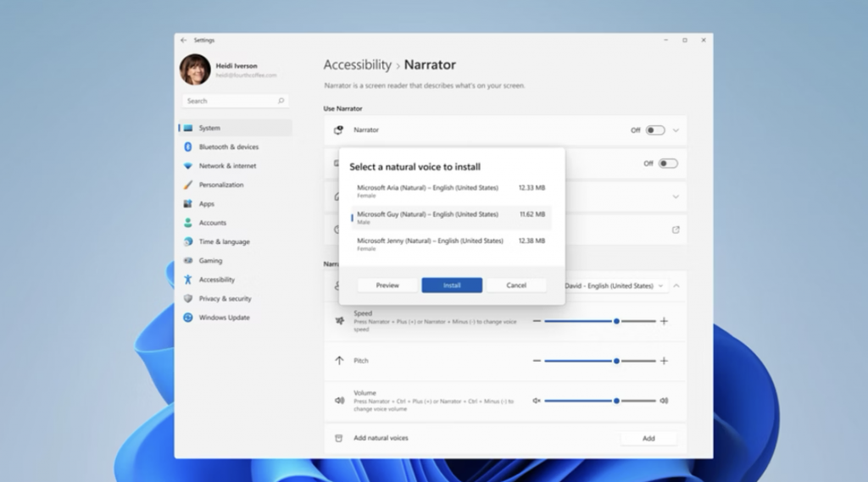Click the Bluetooth icon in sidebar

pyautogui.click(x=188, y=147)
